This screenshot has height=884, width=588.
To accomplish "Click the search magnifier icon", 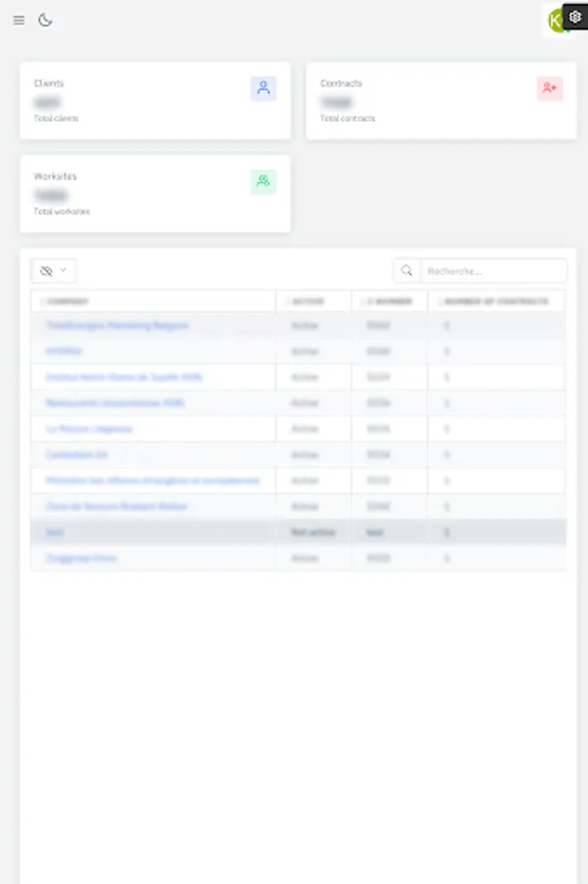I will point(405,269).
